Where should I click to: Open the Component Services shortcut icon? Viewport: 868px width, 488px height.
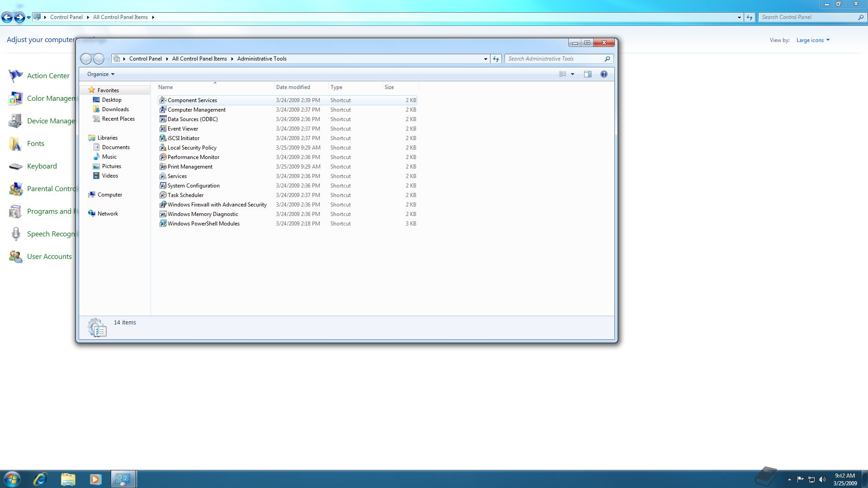(163, 100)
